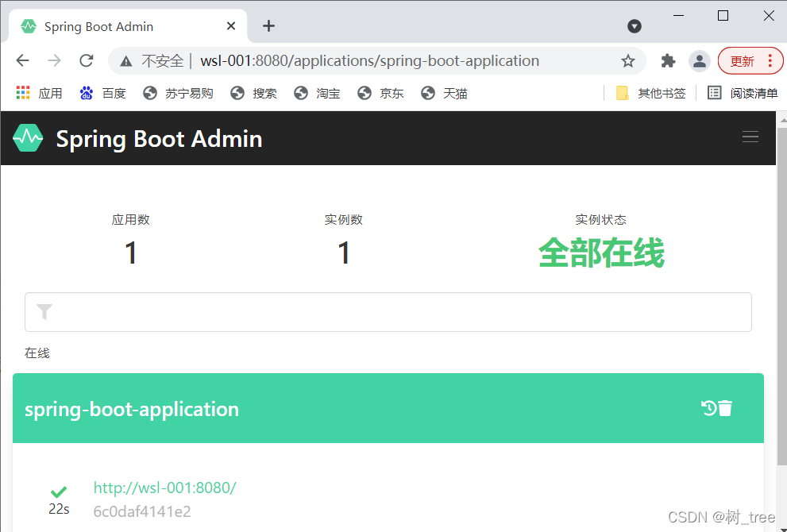Click the green checkmark status icon

click(x=59, y=492)
